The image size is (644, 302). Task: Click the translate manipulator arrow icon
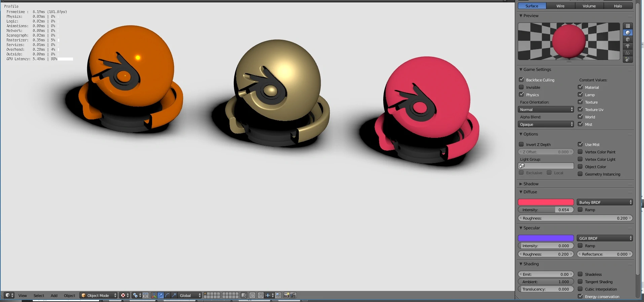(x=160, y=295)
